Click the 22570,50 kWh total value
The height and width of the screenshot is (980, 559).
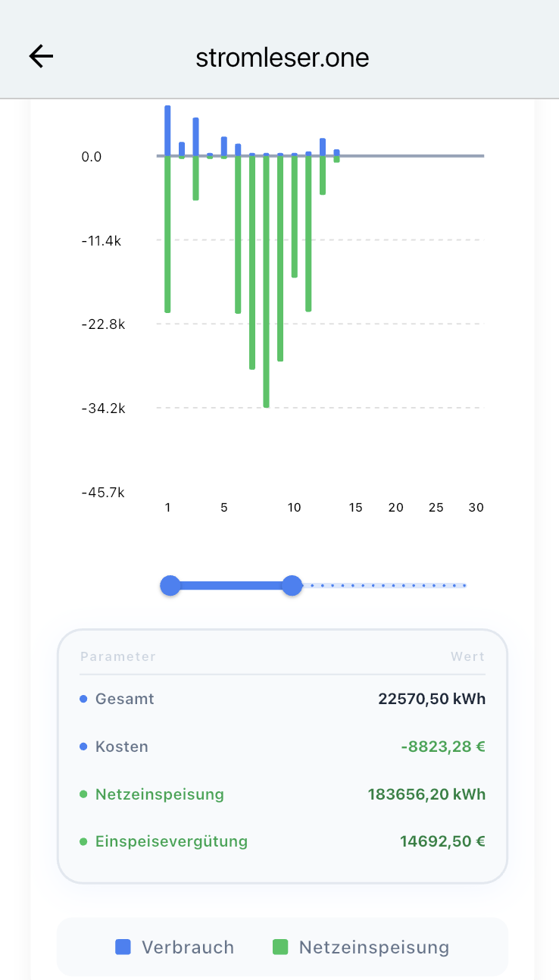tap(432, 699)
